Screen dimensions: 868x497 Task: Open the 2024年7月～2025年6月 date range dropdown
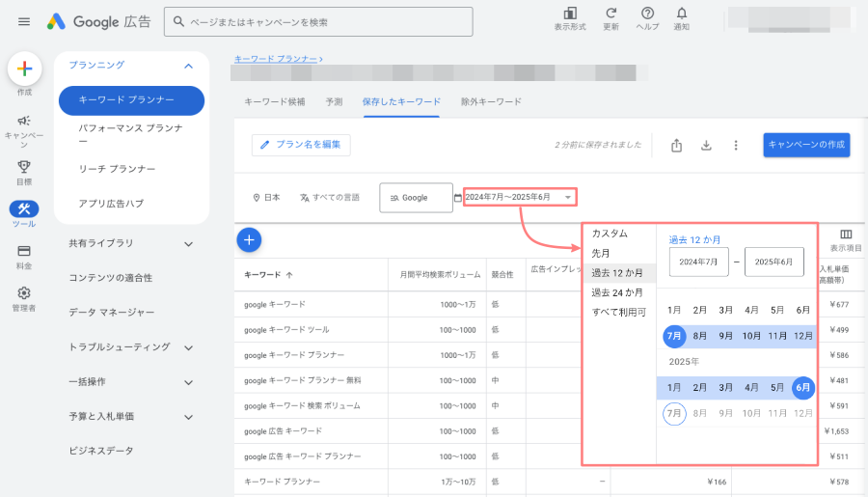coord(520,197)
